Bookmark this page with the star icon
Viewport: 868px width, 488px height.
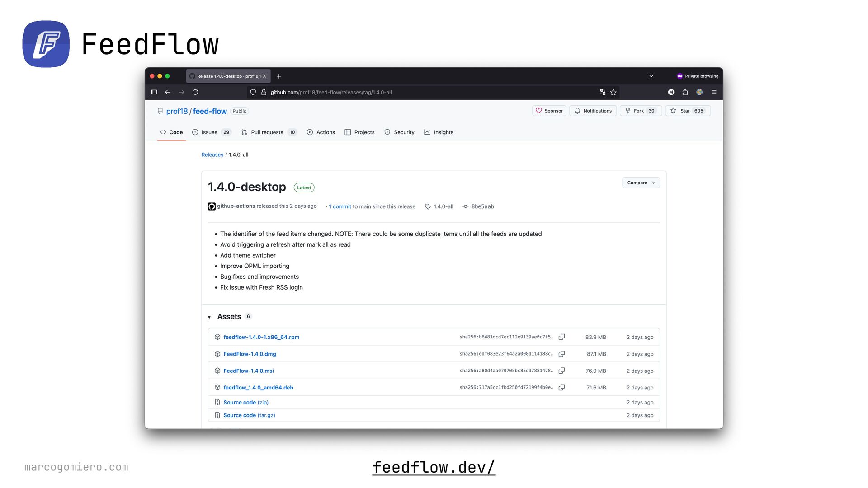point(613,92)
